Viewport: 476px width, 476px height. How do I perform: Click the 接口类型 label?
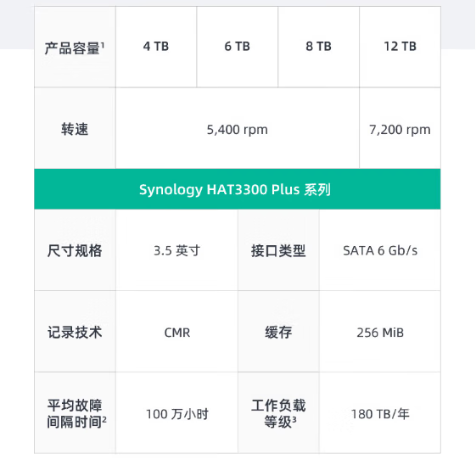[278, 250]
